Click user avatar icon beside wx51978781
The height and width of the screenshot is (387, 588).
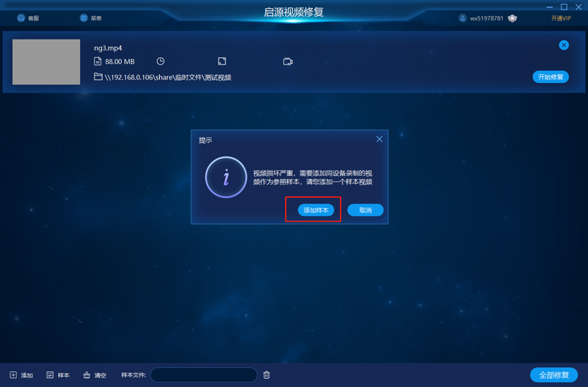pyautogui.click(x=462, y=18)
